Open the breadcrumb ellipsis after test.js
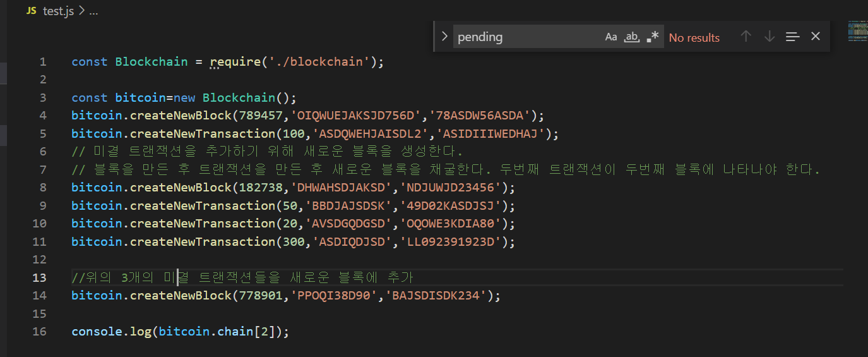Viewport: 868px width, 357px height. (93, 11)
